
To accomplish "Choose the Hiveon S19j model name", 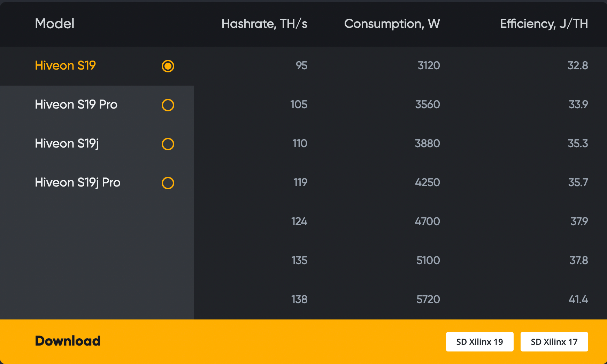I will (67, 144).
